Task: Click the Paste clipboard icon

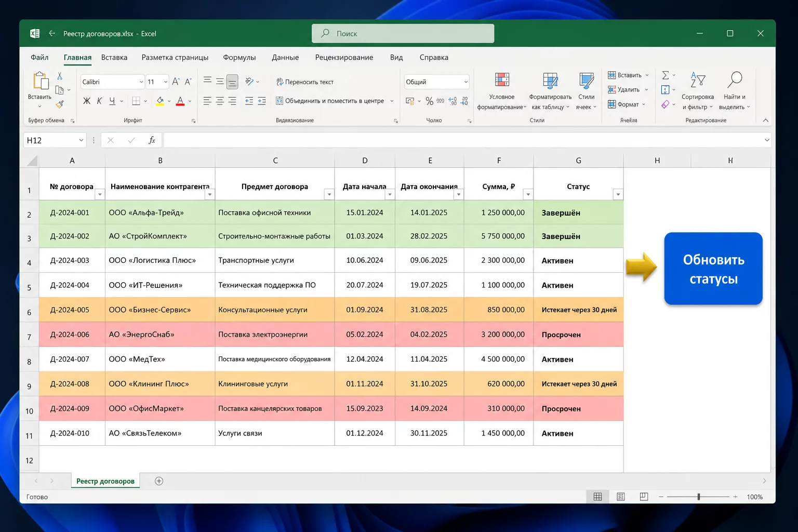Action: click(41, 81)
